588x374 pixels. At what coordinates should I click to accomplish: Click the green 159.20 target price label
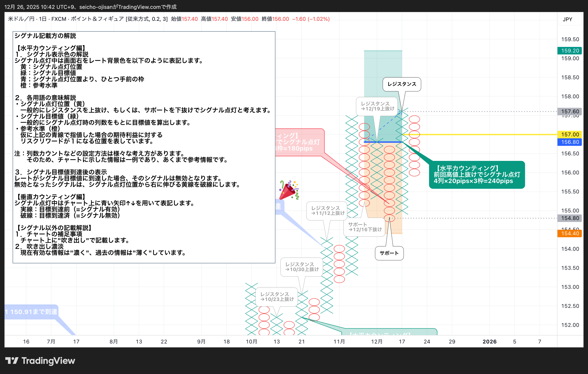[570, 50]
